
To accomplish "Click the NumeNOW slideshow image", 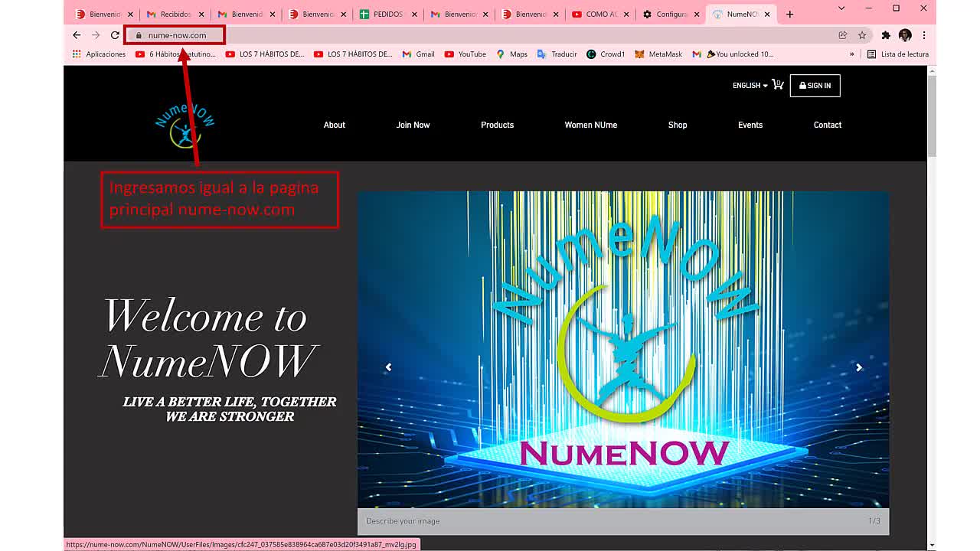I will tap(623, 349).
